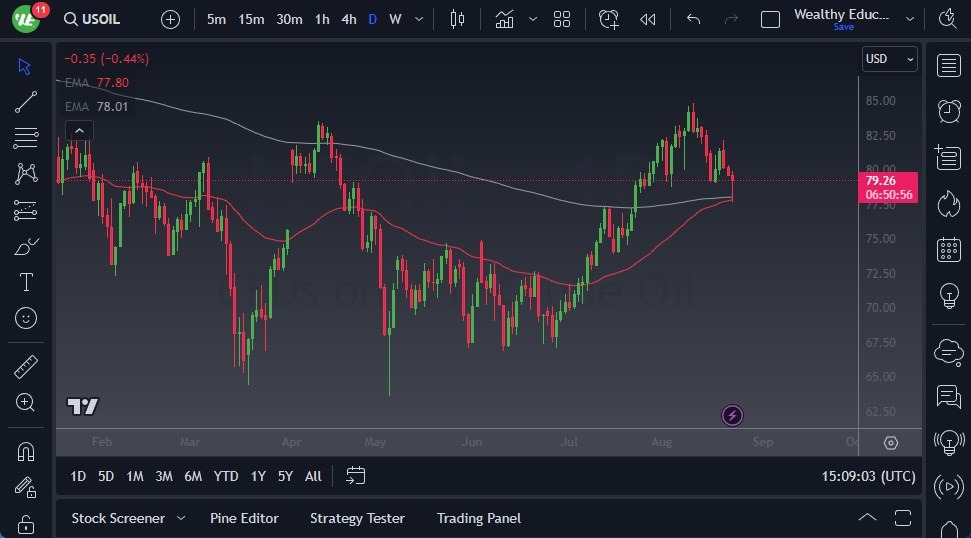Open the ruler measure tool
Screen dimensions: 971x538
(x=26, y=367)
